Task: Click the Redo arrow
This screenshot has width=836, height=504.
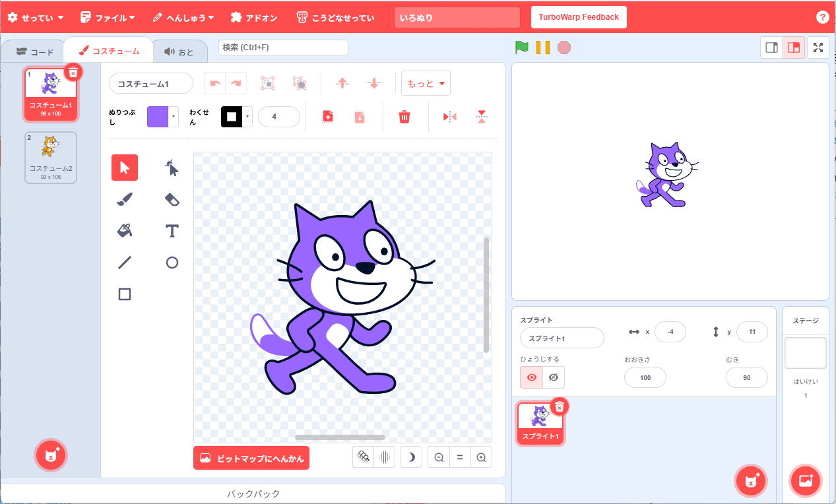Action: point(236,83)
